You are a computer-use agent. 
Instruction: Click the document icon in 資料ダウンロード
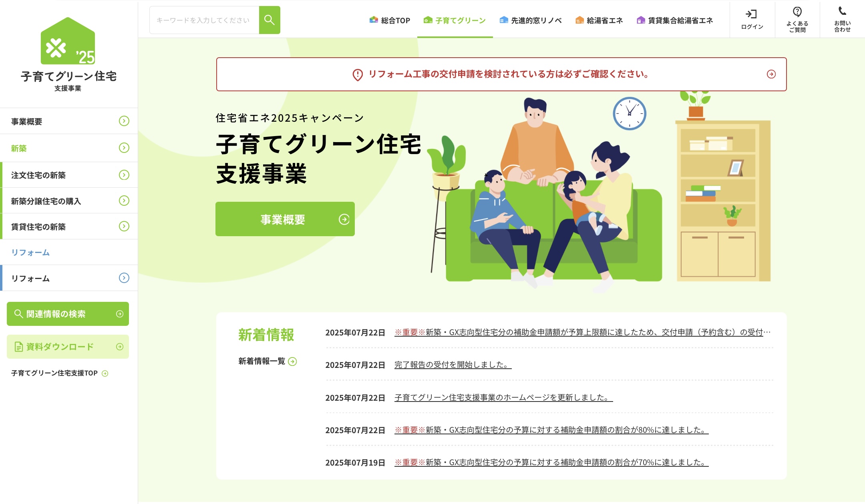18,347
